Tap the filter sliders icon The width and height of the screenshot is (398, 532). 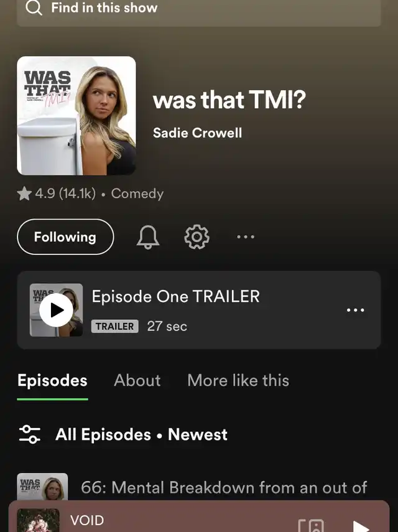(30, 434)
